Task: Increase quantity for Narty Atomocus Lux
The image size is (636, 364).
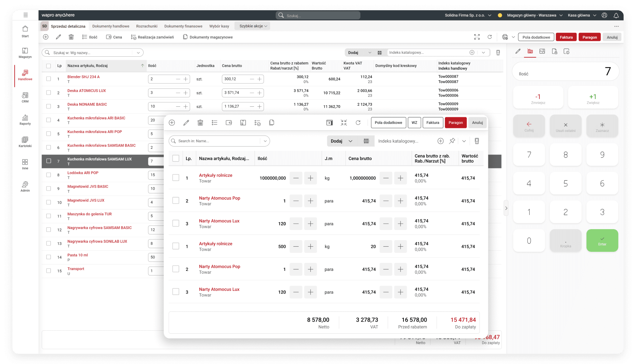Action: (x=310, y=224)
